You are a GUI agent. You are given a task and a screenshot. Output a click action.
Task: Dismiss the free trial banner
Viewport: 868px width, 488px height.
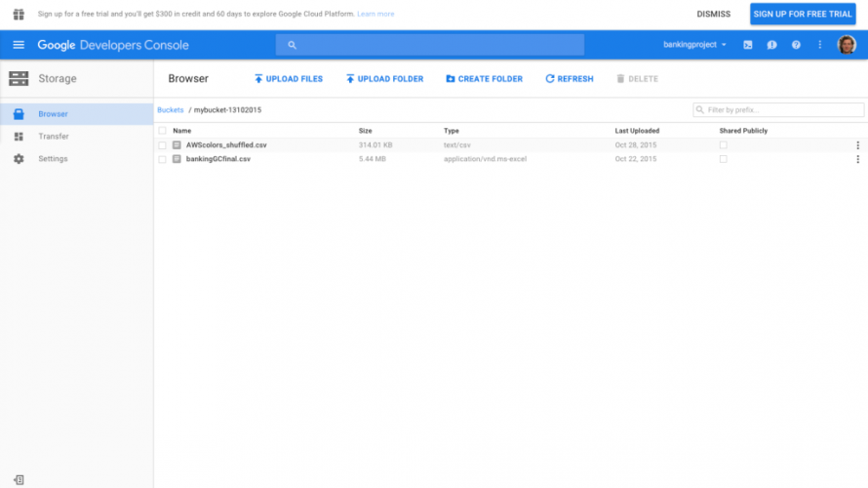[x=714, y=14]
